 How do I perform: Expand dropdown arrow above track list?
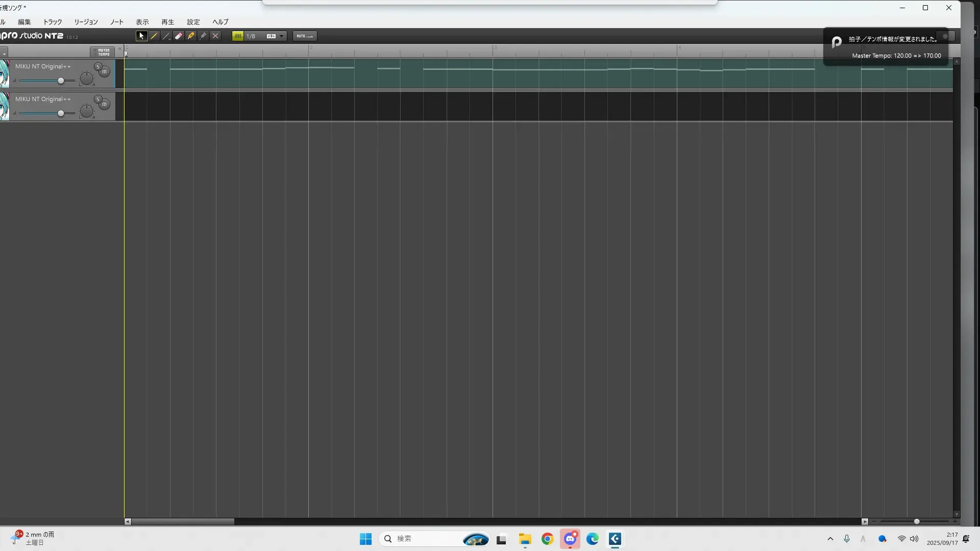click(x=4, y=53)
